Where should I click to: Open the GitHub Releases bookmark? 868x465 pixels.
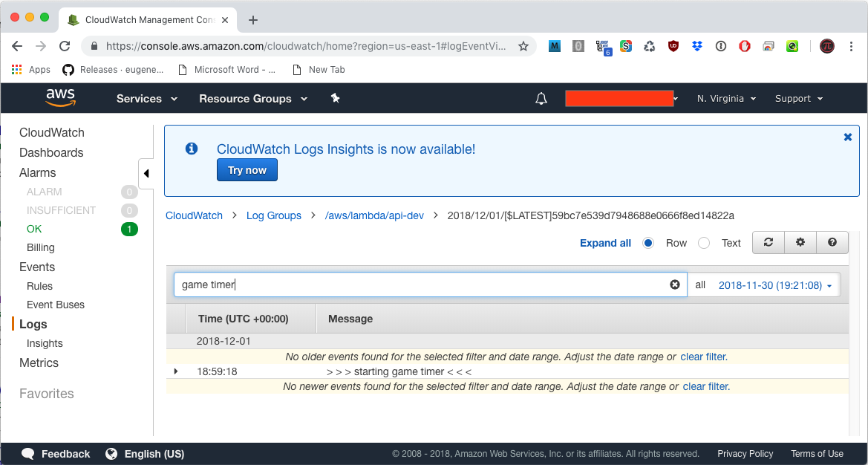(x=113, y=70)
